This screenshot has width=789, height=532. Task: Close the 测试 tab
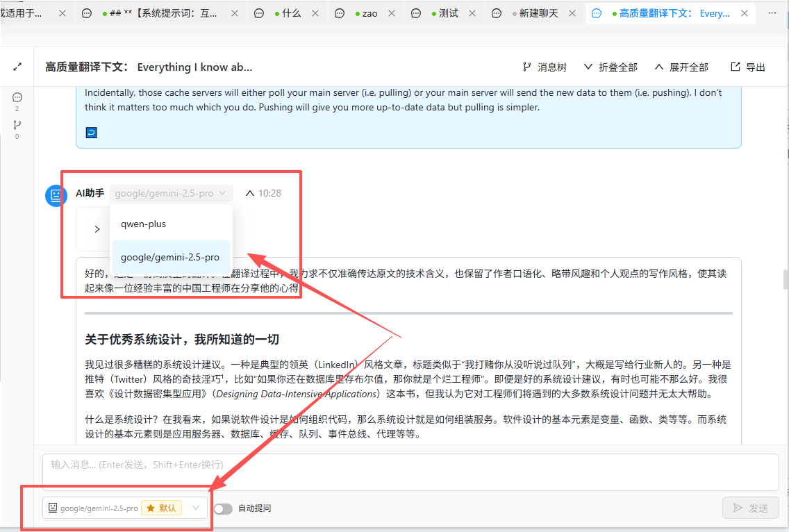tap(472, 14)
